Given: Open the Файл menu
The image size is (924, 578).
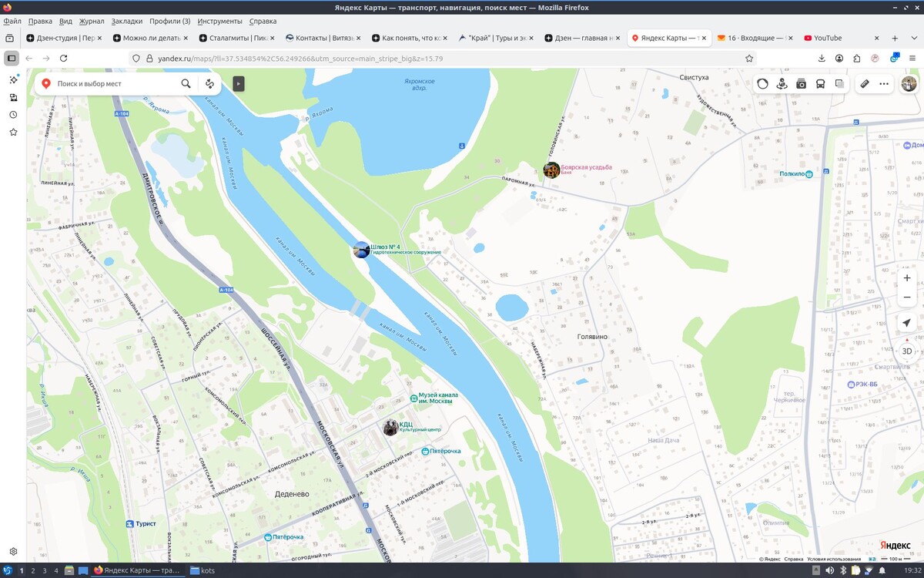Looking at the screenshot, I should (12, 21).
